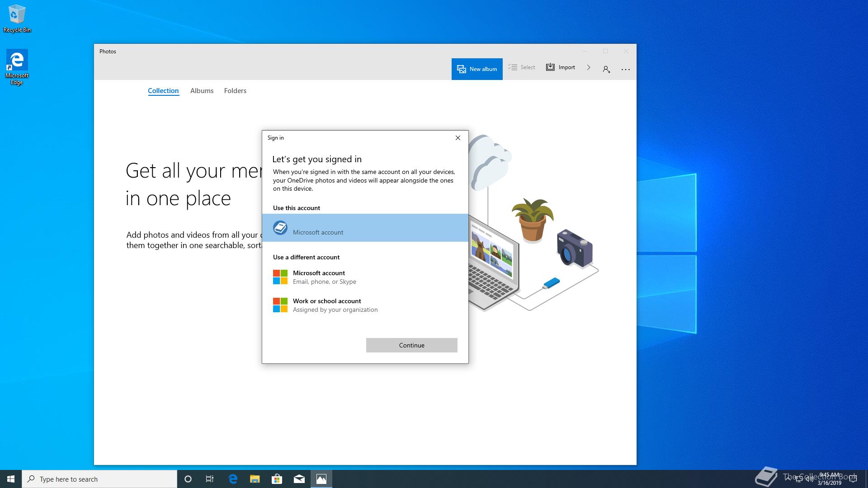
Task: Click the add account person icon
Action: tap(606, 69)
